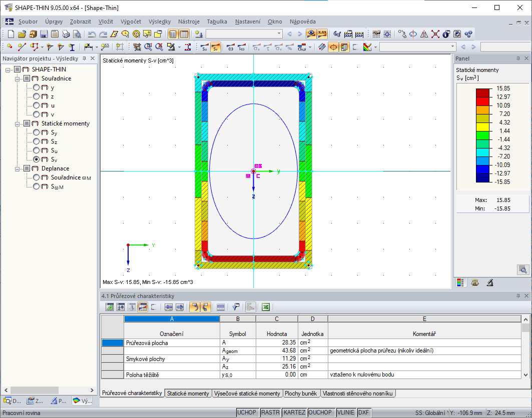Collapse the Statické momenty tree node
The image size is (532, 418).
click(x=18, y=123)
